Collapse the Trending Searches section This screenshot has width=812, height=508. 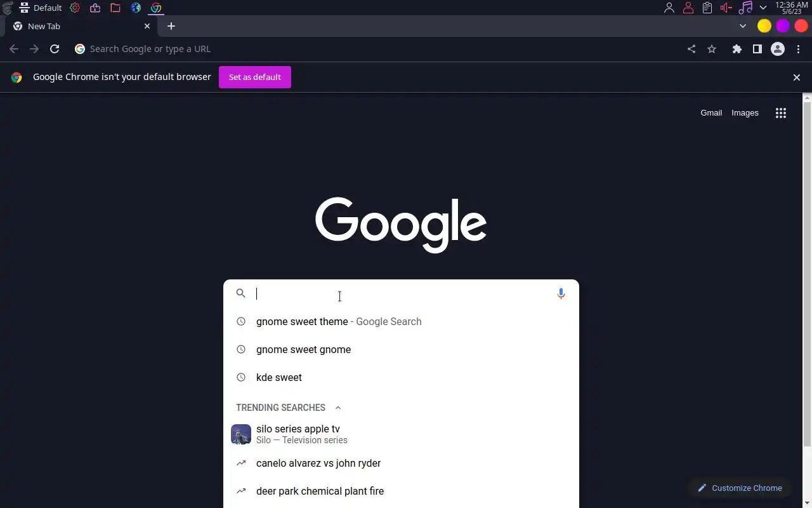pyautogui.click(x=337, y=408)
